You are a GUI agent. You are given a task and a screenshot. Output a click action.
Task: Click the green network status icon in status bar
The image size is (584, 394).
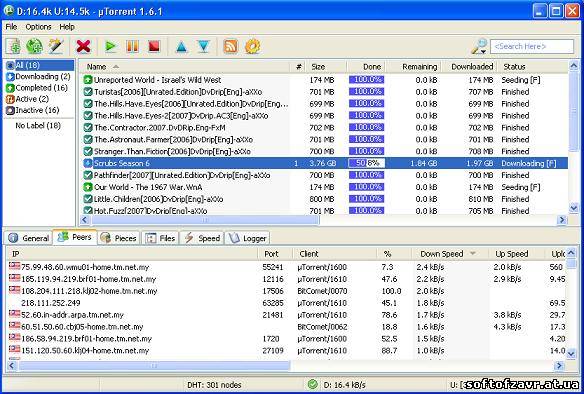click(x=313, y=384)
